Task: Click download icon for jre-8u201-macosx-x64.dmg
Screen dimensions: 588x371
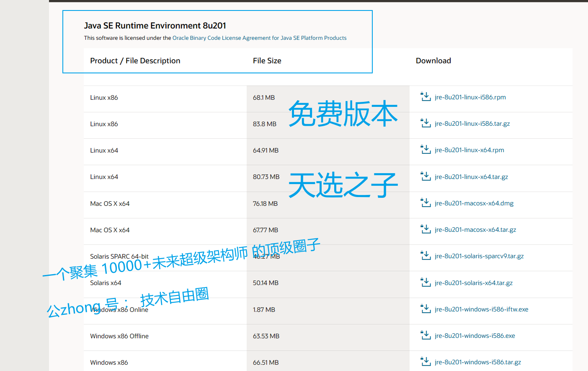Action: pos(426,203)
